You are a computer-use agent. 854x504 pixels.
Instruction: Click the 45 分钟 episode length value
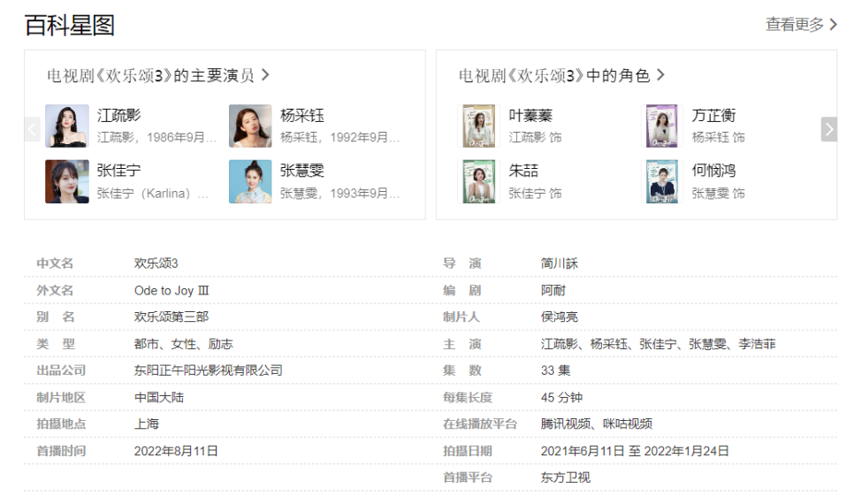[x=561, y=397]
